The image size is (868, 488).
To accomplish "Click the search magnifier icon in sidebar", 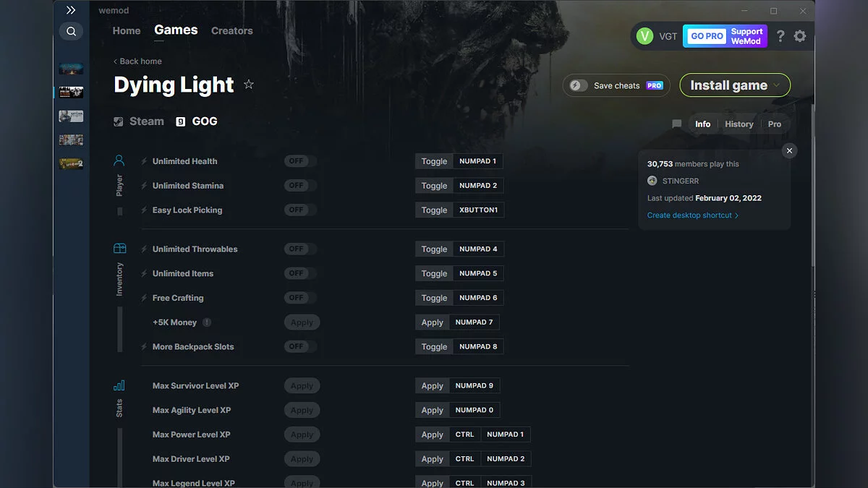I will tap(71, 31).
